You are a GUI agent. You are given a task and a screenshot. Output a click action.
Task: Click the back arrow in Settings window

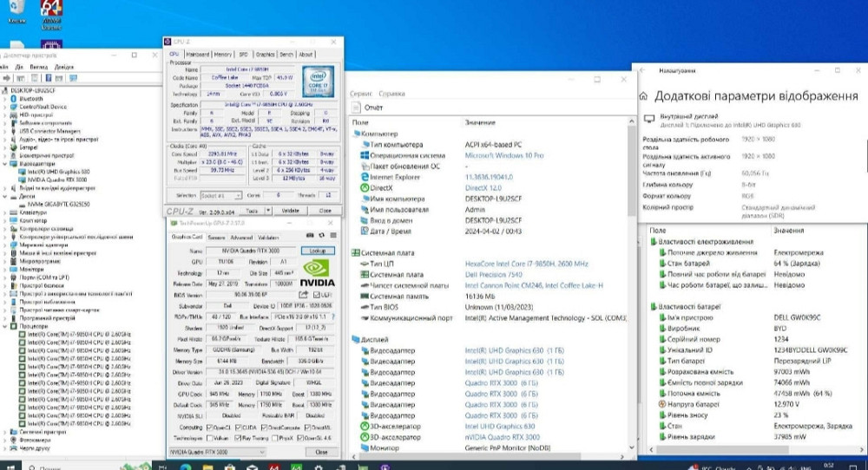[642, 71]
